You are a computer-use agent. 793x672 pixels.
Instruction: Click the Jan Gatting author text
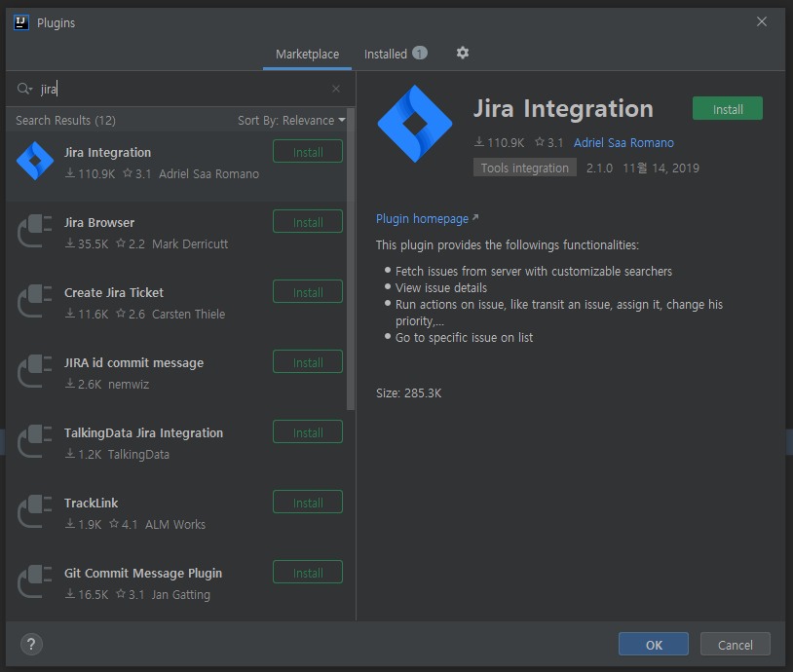pos(180,595)
